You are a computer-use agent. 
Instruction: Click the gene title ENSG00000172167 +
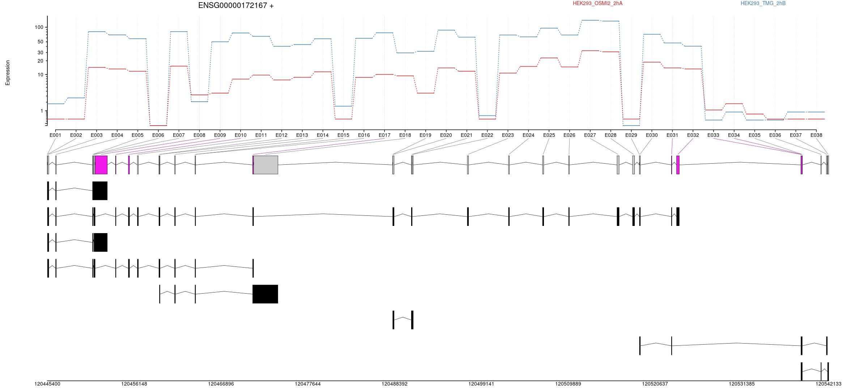(x=236, y=5)
